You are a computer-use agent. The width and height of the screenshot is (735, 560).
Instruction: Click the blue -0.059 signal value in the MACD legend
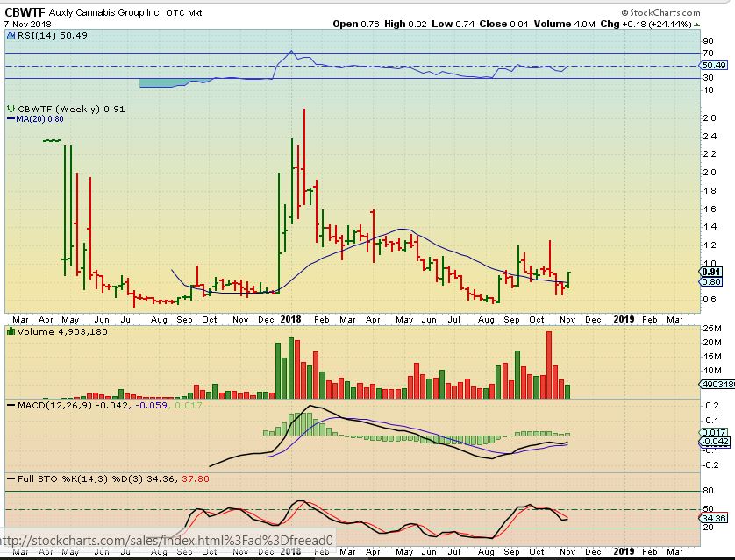pos(152,405)
